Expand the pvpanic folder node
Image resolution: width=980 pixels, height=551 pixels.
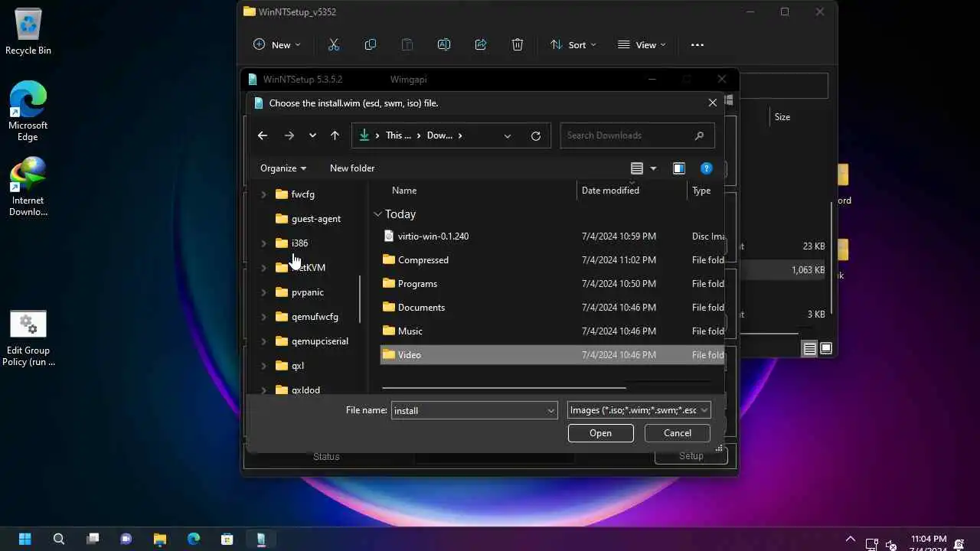tap(264, 292)
